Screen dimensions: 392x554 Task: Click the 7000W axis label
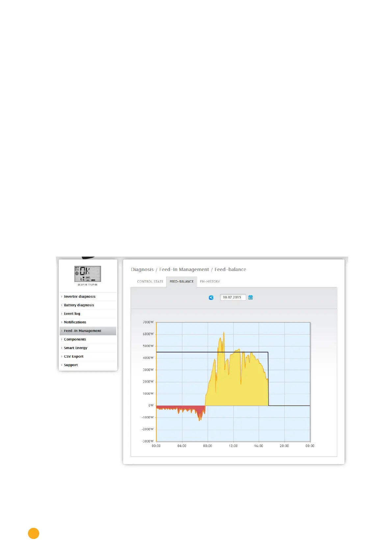(x=148, y=322)
